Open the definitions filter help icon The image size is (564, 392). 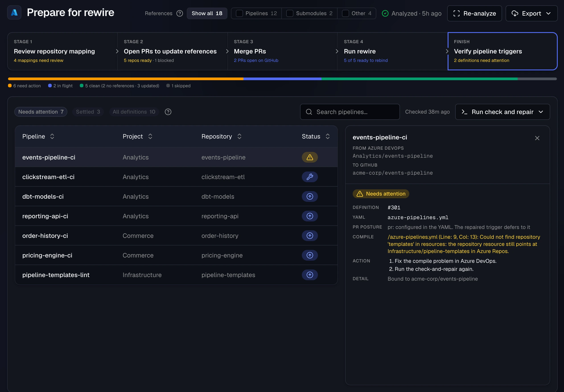tap(168, 112)
